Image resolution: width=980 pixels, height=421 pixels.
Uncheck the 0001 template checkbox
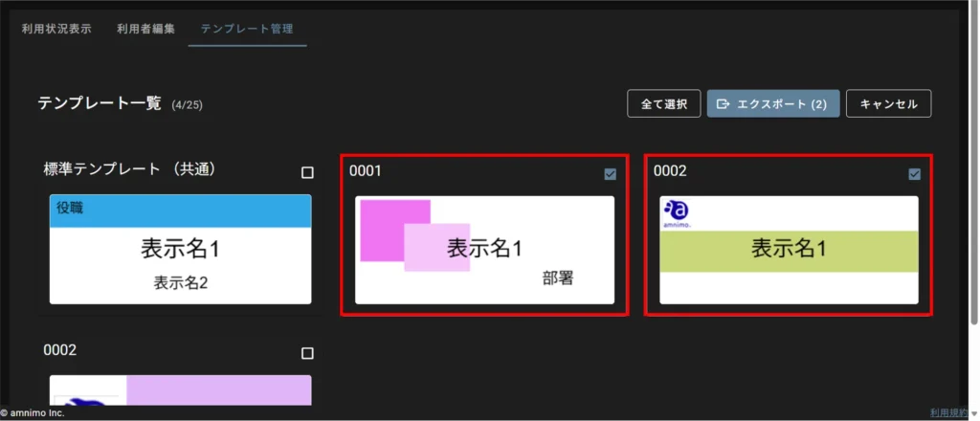coord(611,174)
